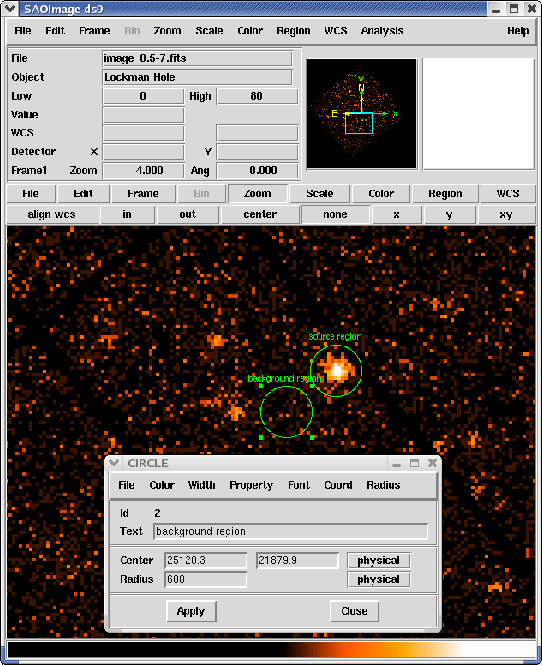This screenshot has height=665, width=542.
Task: Click the cyan box in panner thumbnail
Action: click(x=359, y=123)
